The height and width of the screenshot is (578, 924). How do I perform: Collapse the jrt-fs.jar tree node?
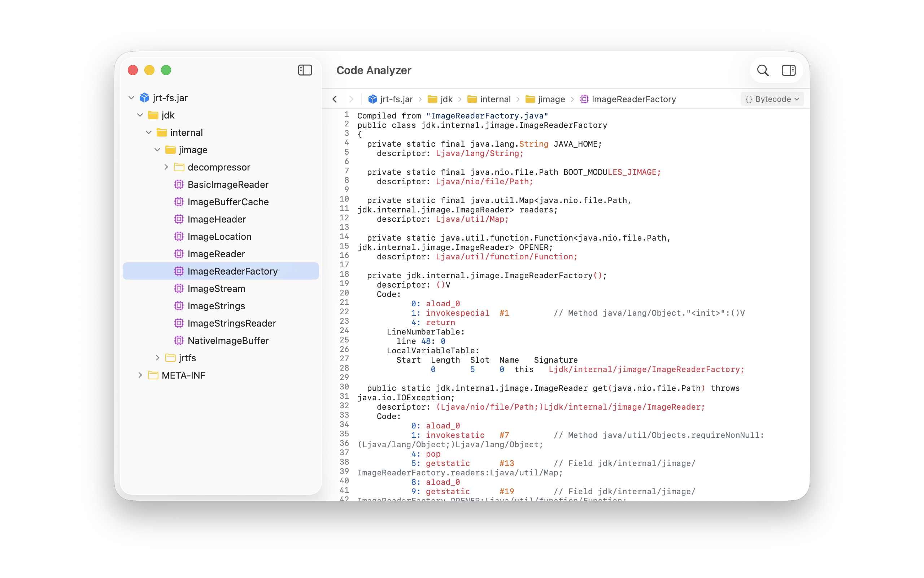click(131, 98)
